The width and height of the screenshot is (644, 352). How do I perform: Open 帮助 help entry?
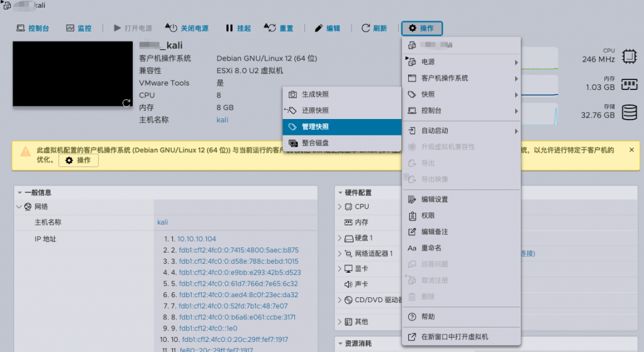(461, 316)
